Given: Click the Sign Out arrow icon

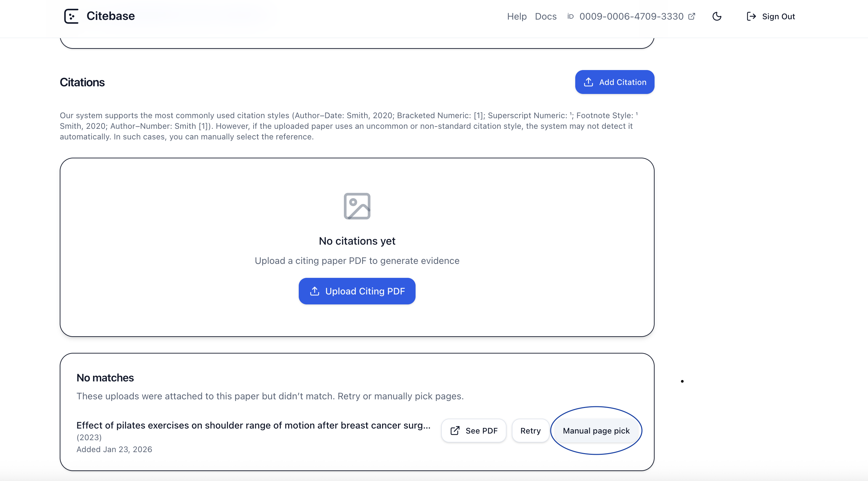Looking at the screenshot, I should 751,16.
